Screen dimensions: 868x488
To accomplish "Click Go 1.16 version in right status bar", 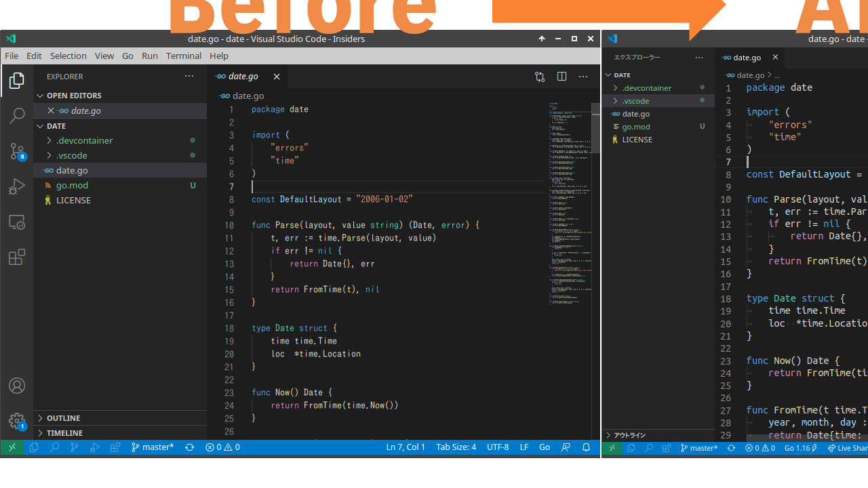I will (801, 448).
